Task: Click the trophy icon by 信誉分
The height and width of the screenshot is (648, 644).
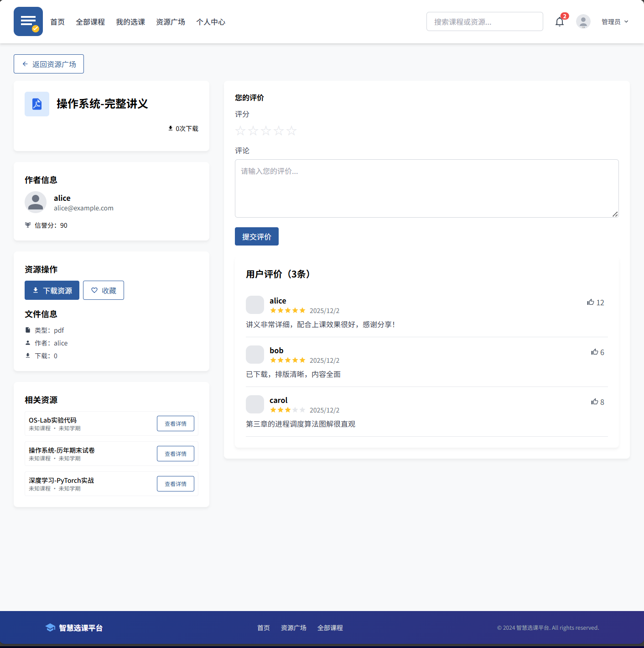Action: point(28,225)
